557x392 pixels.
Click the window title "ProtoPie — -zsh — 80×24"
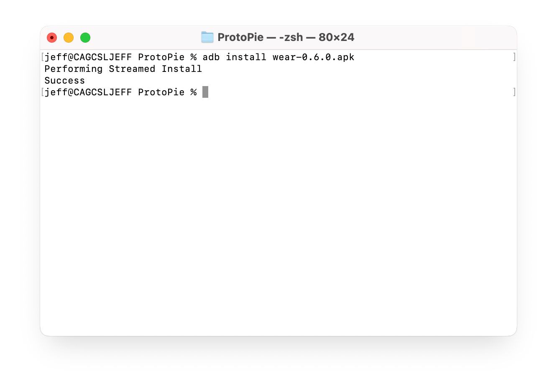pyautogui.click(x=286, y=37)
